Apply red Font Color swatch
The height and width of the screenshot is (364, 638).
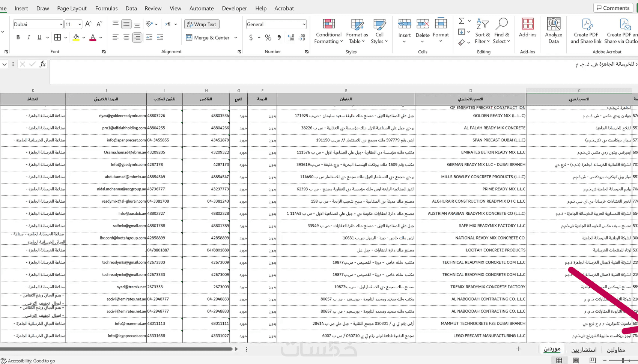point(93,38)
